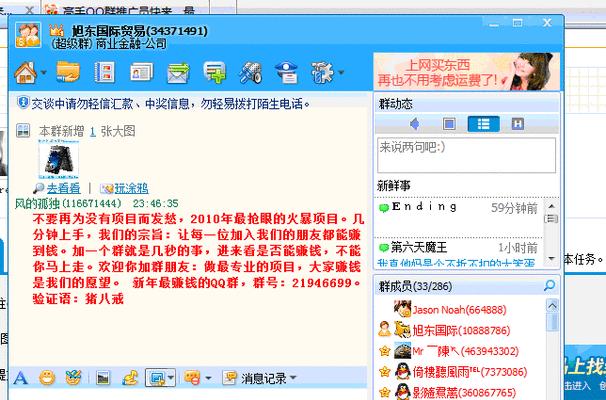Click the news feed scrollbar thumb

coord(551,219)
